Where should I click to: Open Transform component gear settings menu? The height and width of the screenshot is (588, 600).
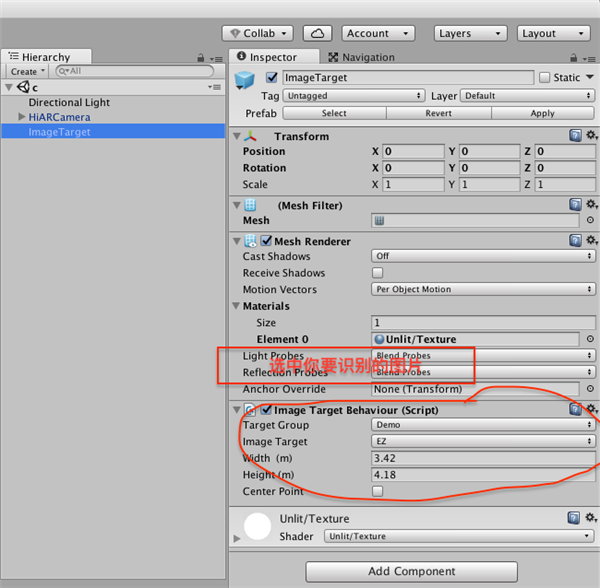[591, 136]
